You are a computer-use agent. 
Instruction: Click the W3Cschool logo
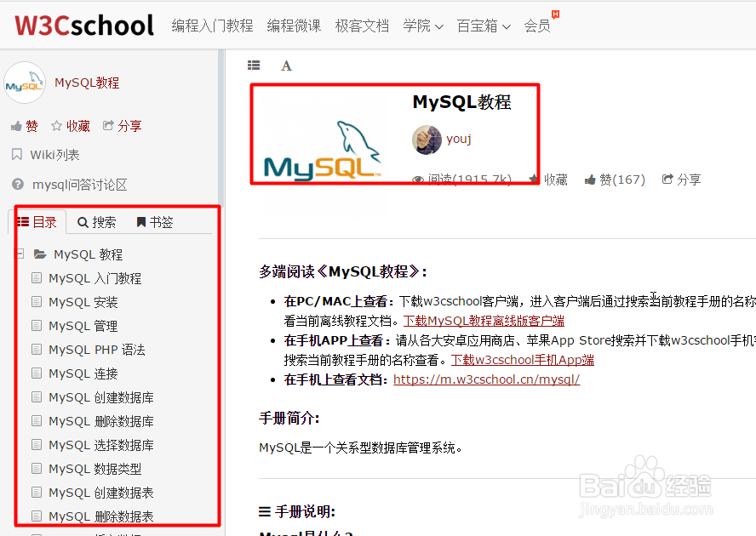(x=83, y=25)
